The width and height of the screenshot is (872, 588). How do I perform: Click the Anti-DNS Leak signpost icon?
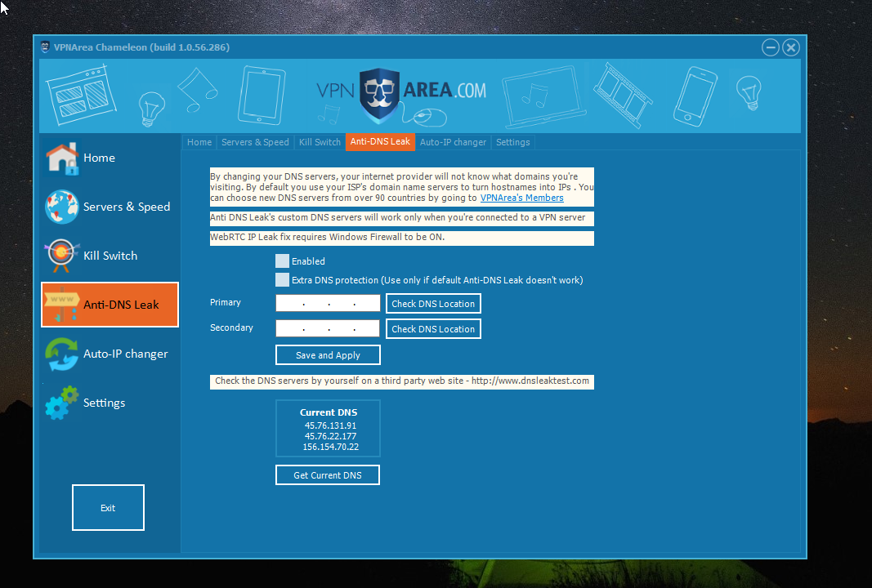62,305
